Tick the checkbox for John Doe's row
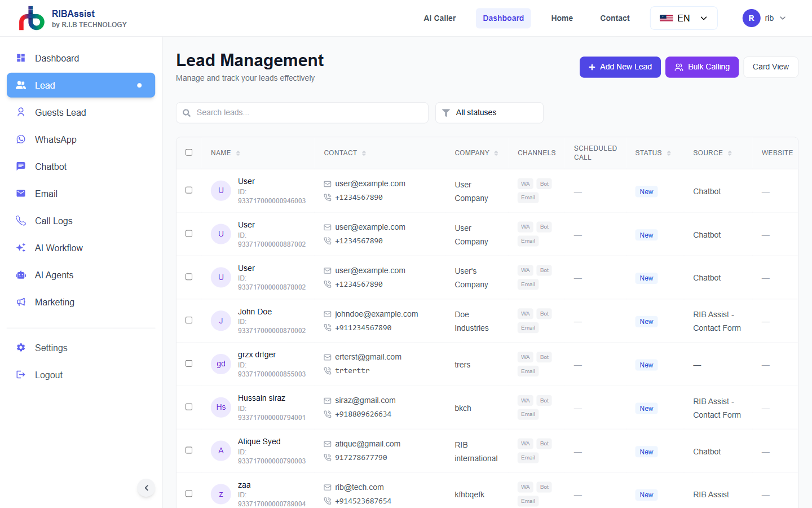The height and width of the screenshot is (508, 812). 189,320
